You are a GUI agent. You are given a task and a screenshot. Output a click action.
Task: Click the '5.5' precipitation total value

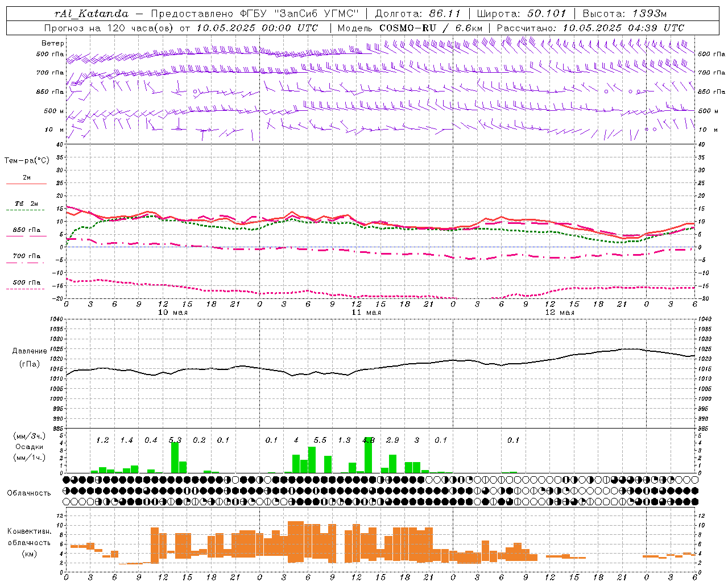[x=320, y=440]
